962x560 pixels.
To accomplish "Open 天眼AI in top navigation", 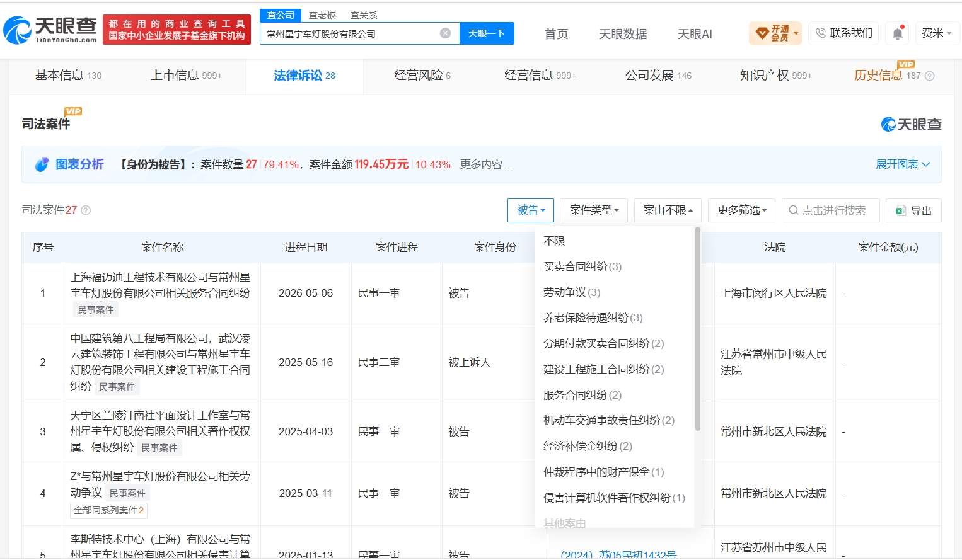I will click(695, 34).
